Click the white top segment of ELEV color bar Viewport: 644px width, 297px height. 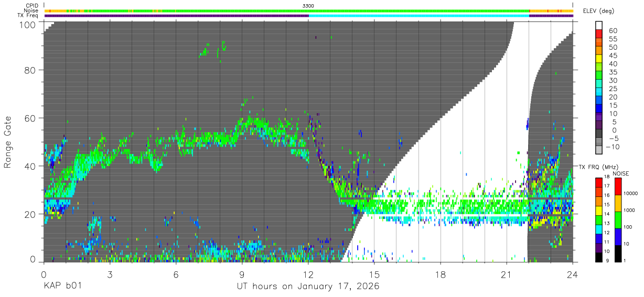coord(599,25)
